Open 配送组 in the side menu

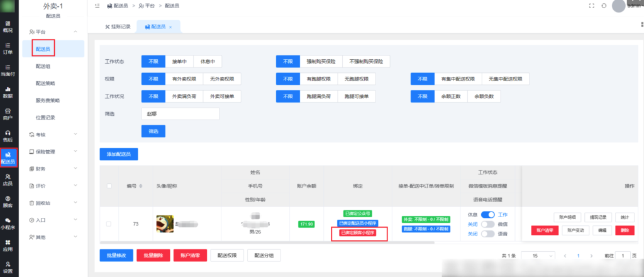[43, 66]
